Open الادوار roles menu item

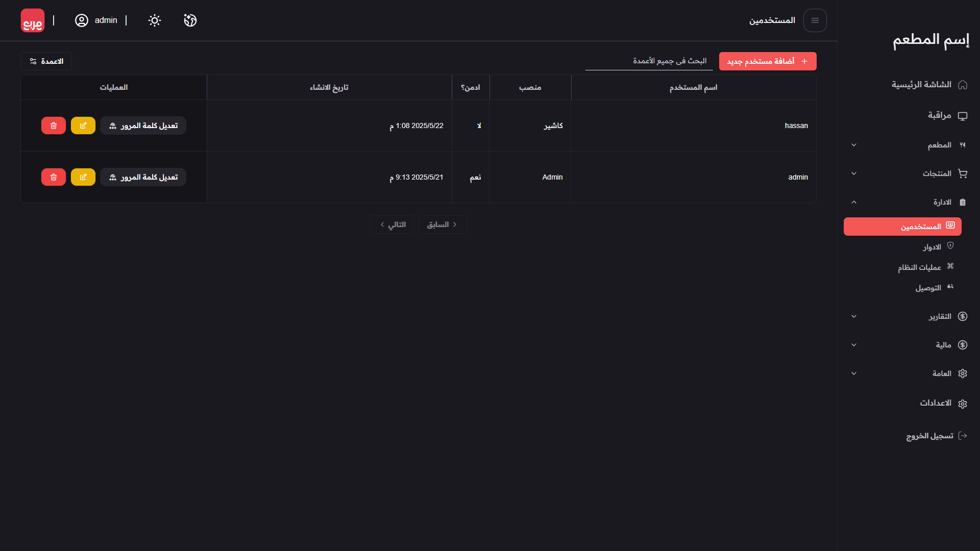coord(932,247)
